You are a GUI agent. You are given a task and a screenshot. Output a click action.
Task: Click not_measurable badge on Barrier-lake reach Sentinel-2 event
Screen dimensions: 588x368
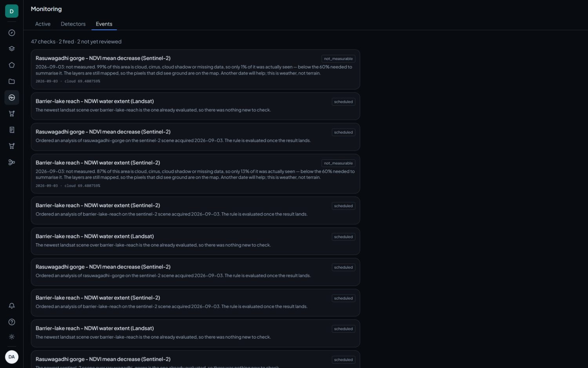click(338, 163)
